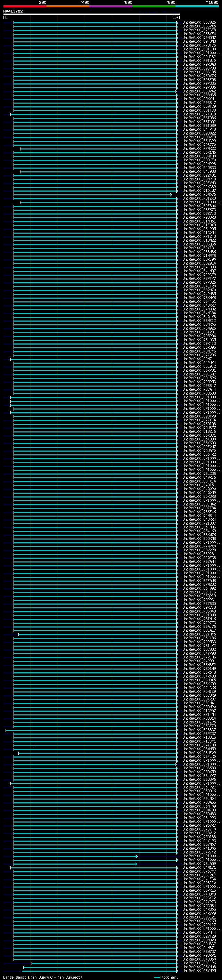The image size is (222, 980).
Task: Open hit UniRef100_A7QTC5
Action: (199, 45)
